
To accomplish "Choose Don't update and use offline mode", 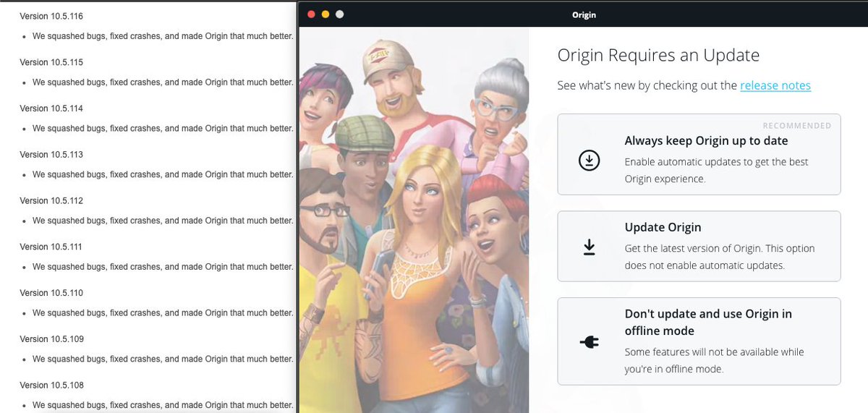I will click(x=699, y=341).
